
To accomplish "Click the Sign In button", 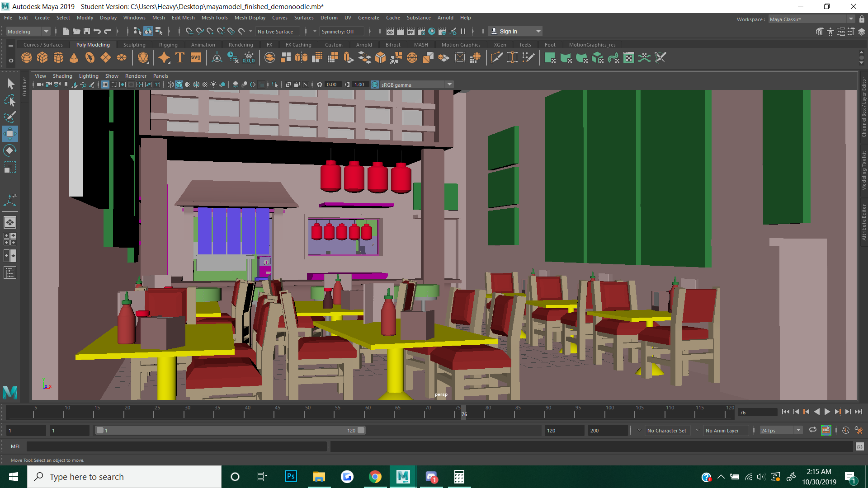I will tap(508, 31).
